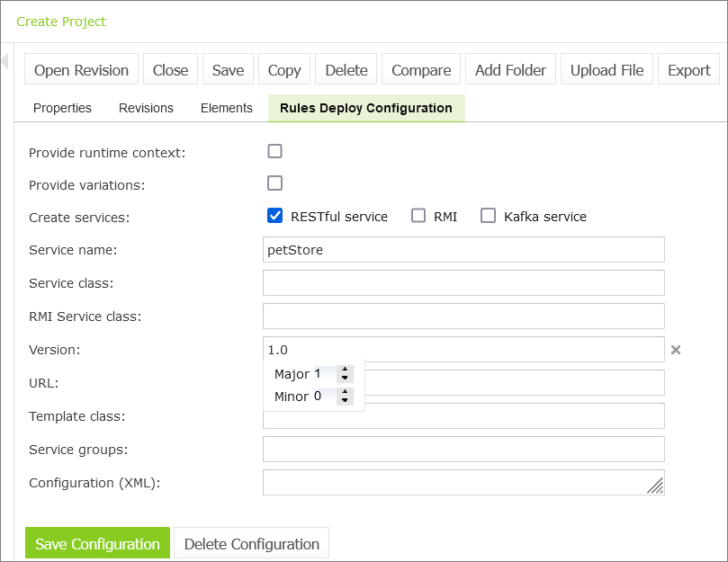728x562 pixels.
Task: Tick the Provide variations checkbox
Action: 275,183
